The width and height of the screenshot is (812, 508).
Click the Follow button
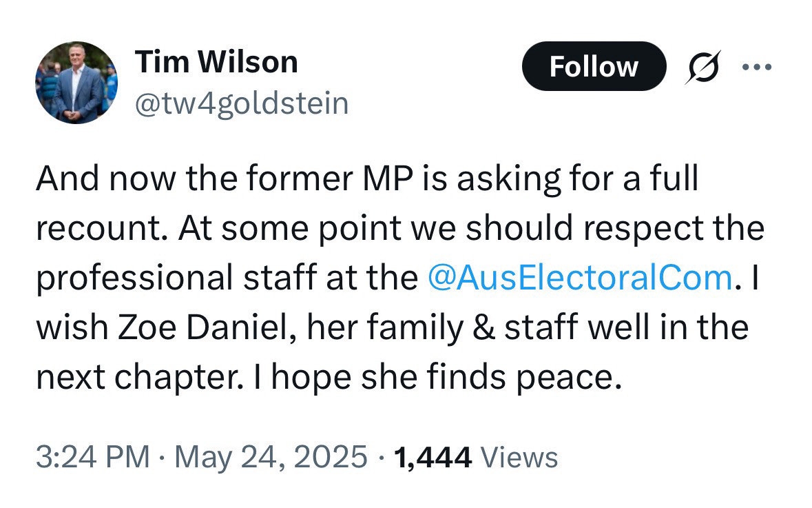click(594, 67)
